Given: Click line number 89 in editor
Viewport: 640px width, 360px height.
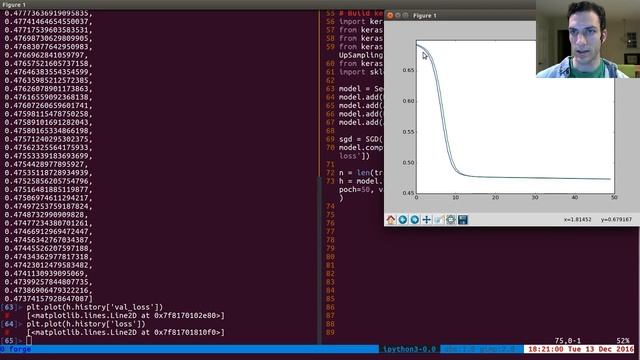Looking at the screenshot, I should tap(330, 332).
